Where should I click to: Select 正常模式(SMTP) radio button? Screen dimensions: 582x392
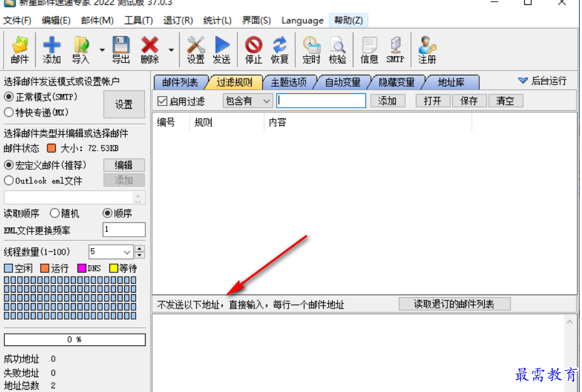9,97
